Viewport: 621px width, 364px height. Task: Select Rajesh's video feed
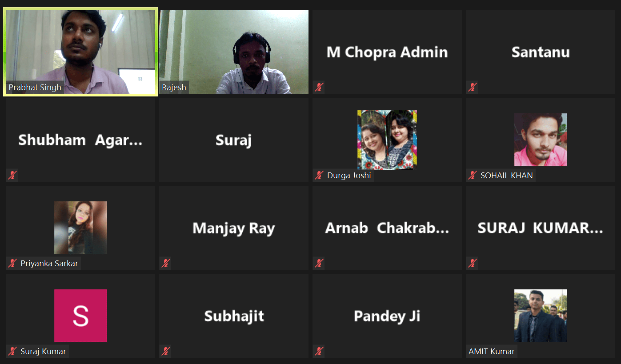[234, 52]
